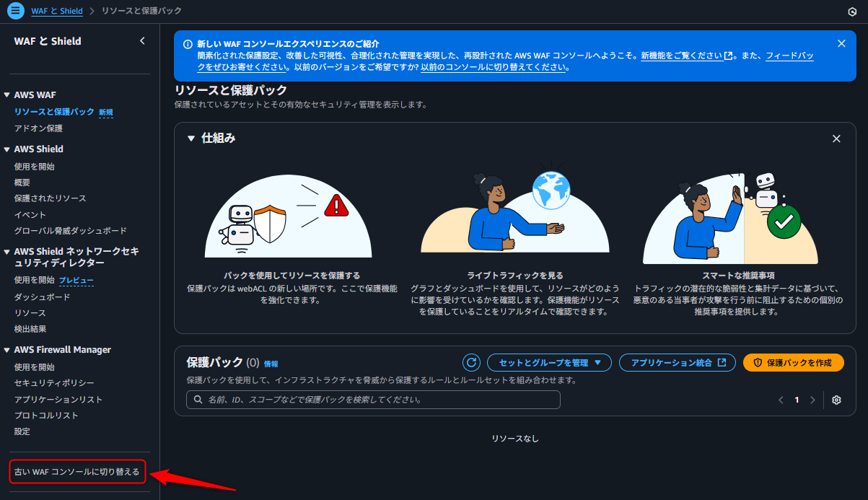Click the info icon on the notification banner
This screenshot has width=868, height=500.
coord(188,43)
